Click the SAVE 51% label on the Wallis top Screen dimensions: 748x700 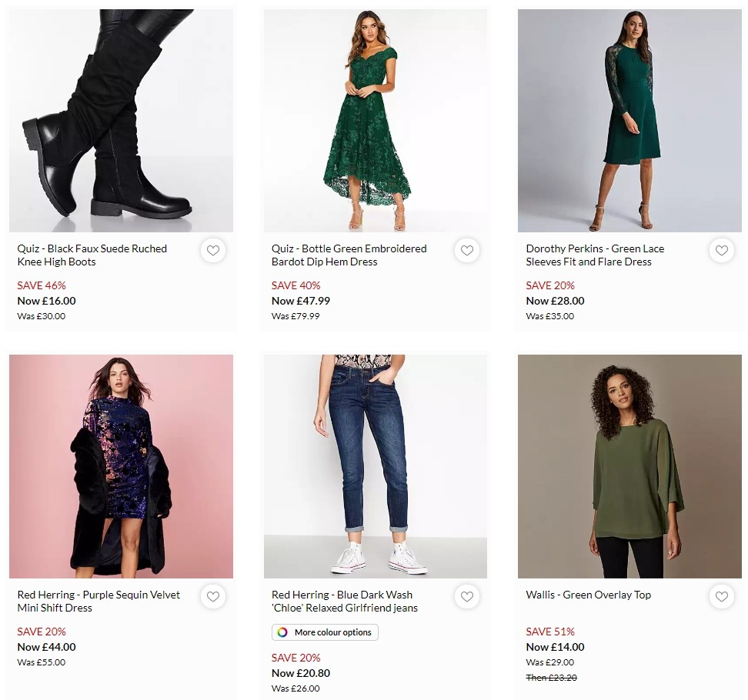[549, 632]
